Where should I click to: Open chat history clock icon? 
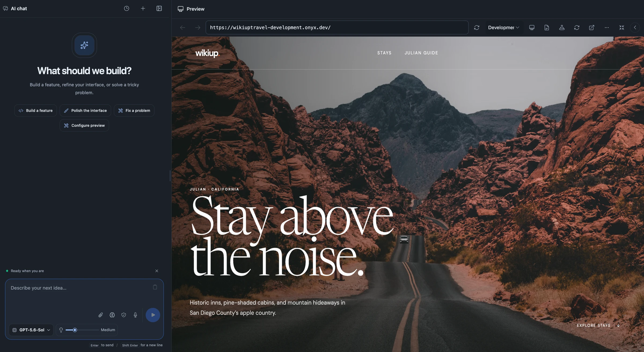[126, 8]
